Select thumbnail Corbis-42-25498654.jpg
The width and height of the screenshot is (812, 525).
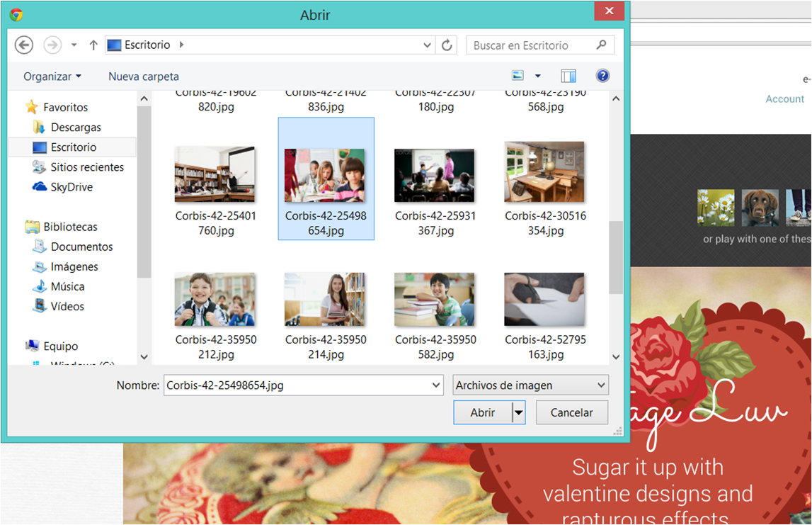(325, 175)
